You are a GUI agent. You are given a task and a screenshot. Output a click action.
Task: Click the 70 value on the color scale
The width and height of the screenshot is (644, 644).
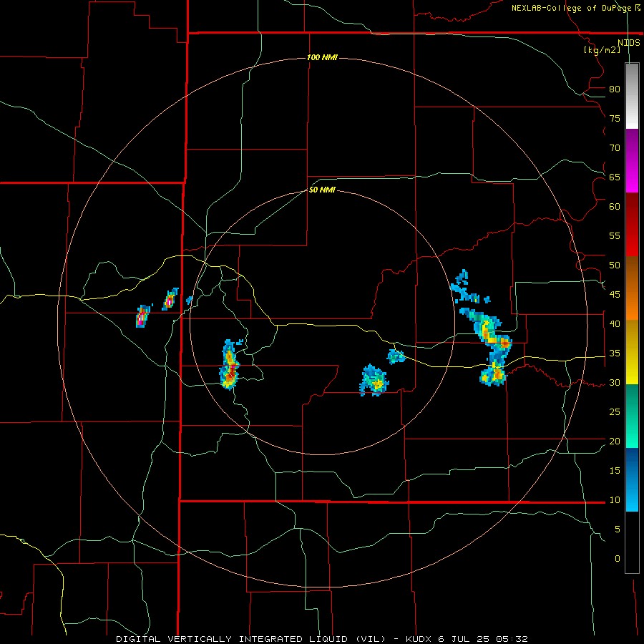click(x=615, y=148)
